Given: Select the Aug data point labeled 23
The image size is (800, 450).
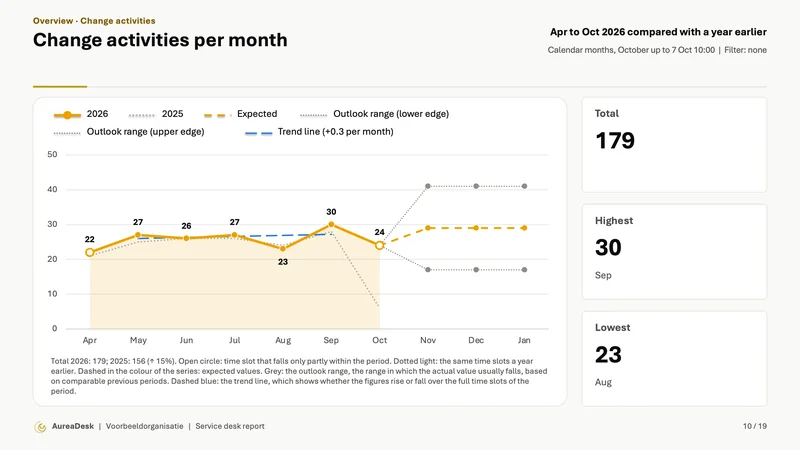Looking at the screenshot, I should tap(283, 248).
